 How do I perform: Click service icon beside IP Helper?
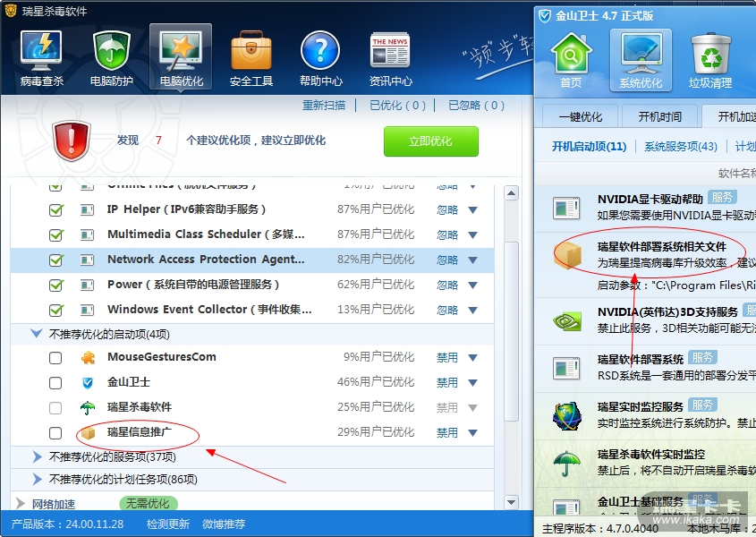click(88, 210)
